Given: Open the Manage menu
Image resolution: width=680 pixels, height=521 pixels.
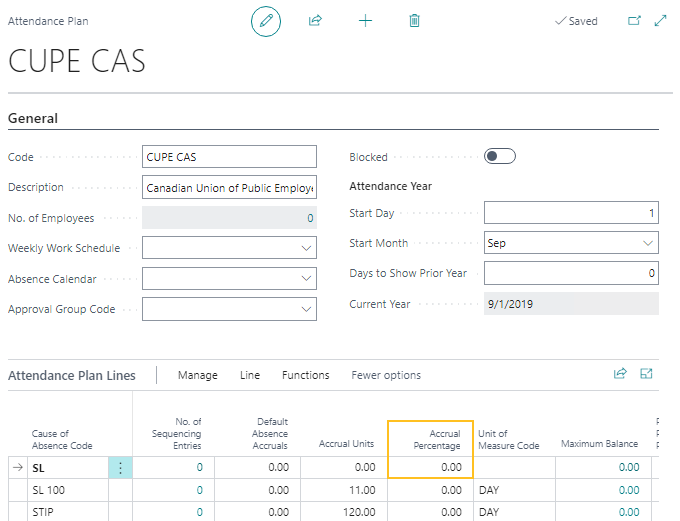Looking at the screenshot, I should point(197,375).
